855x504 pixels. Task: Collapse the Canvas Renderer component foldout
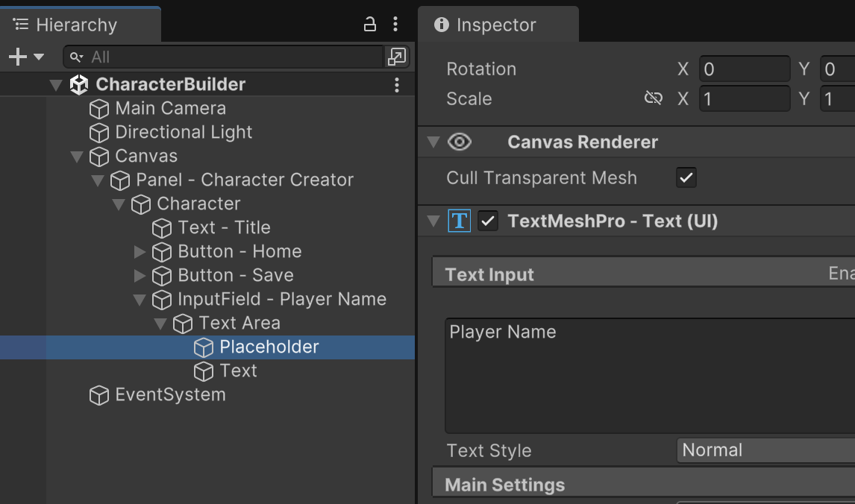tap(433, 142)
